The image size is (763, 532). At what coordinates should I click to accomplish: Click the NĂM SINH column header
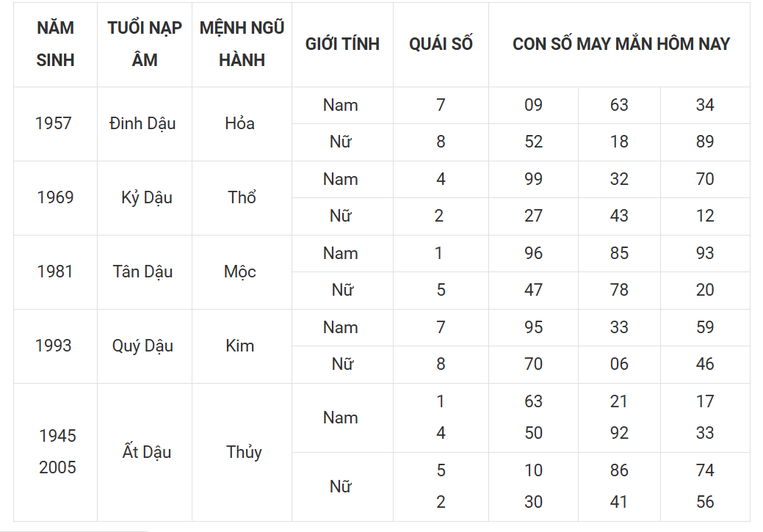[56, 44]
